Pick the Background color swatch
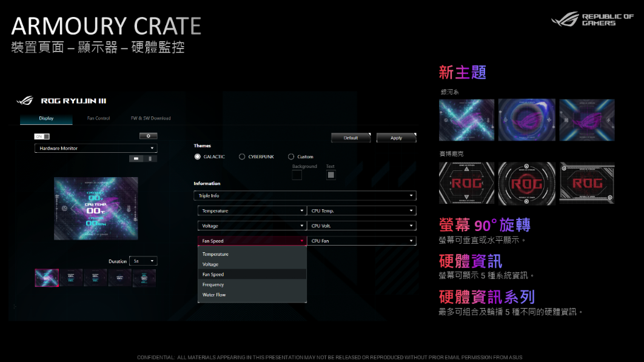This screenshot has width=644, height=362. [297, 175]
